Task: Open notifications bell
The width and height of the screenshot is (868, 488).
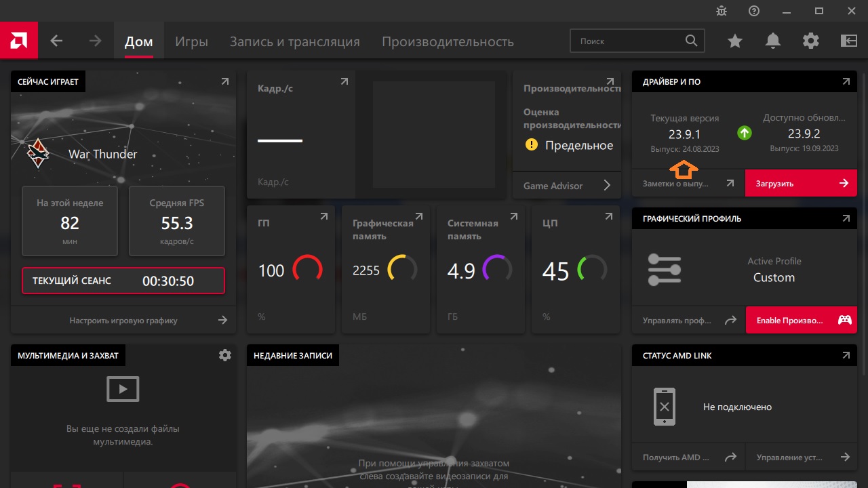Action: pyautogui.click(x=773, y=41)
